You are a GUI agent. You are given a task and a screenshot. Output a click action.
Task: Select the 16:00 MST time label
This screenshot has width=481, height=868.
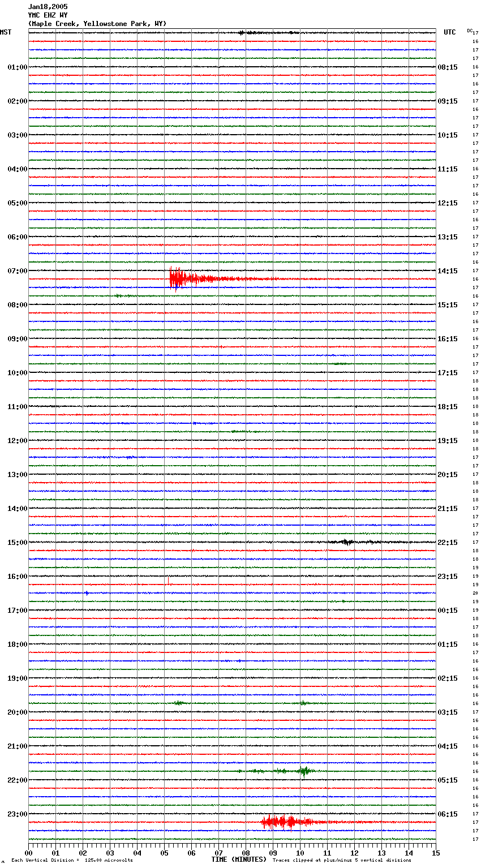18,577
